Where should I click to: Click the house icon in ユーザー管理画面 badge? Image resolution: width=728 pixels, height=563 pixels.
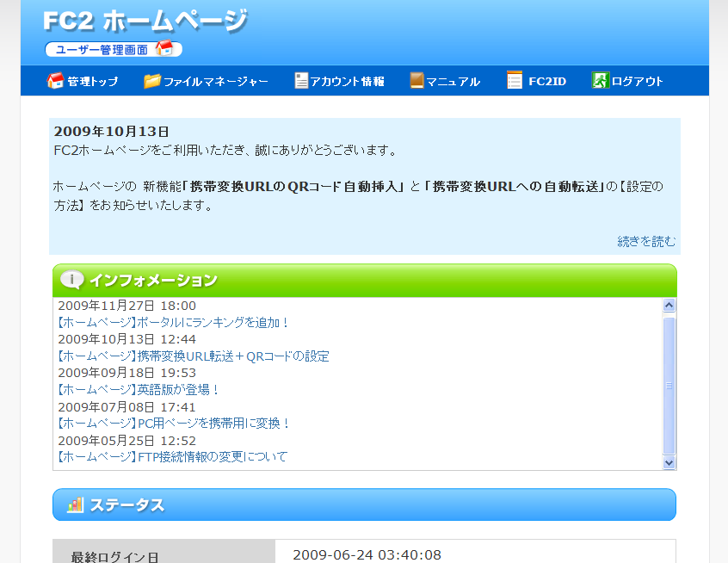coord(164,48)
